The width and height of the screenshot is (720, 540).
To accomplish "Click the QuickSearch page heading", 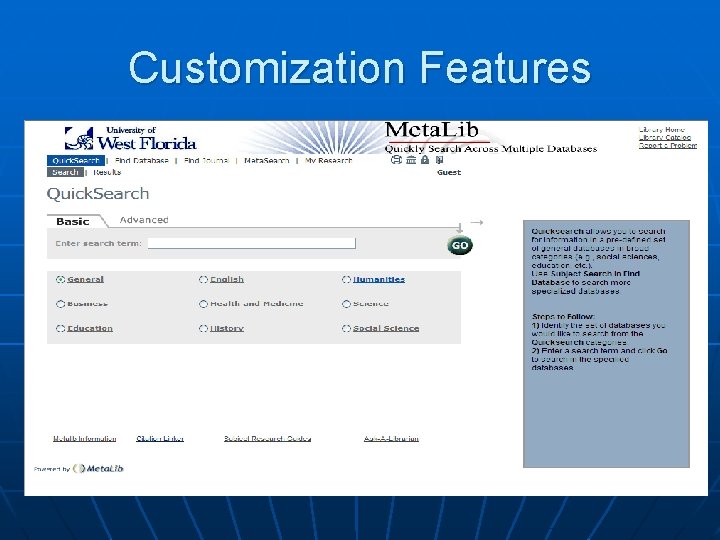I will pyautogui.click(x=98, y=193).
